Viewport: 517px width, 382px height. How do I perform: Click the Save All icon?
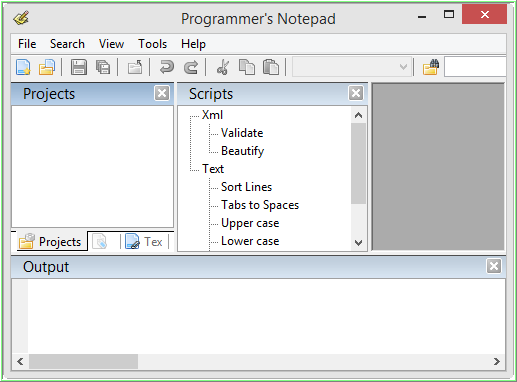103,67
